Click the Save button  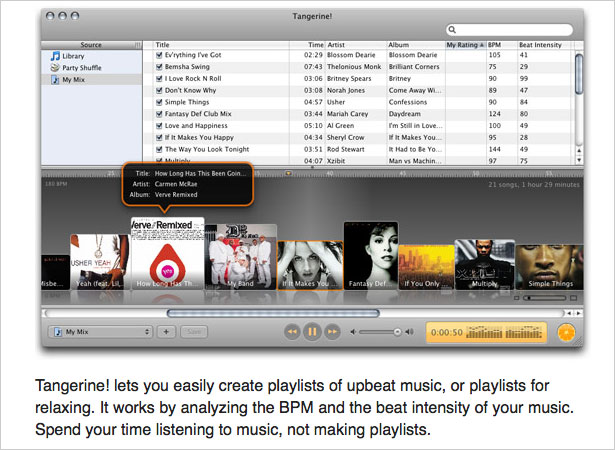pos(194,332)
